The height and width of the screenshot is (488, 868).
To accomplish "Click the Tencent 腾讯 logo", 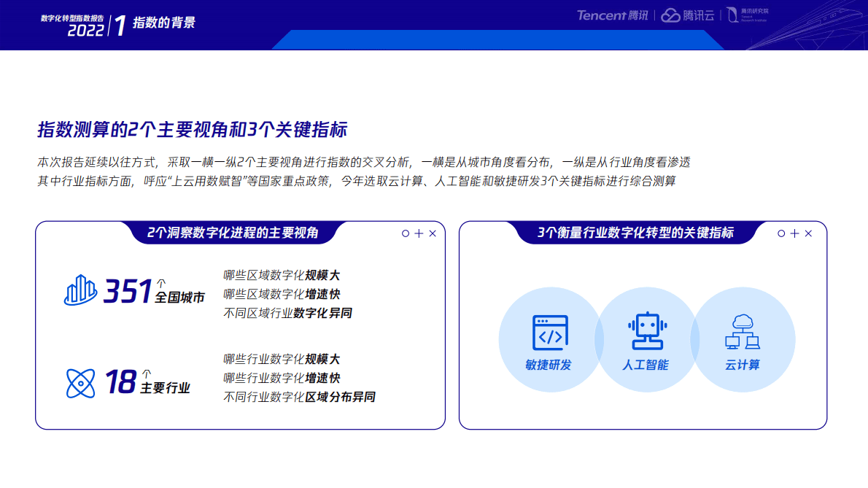I will [x=611, y=16].
